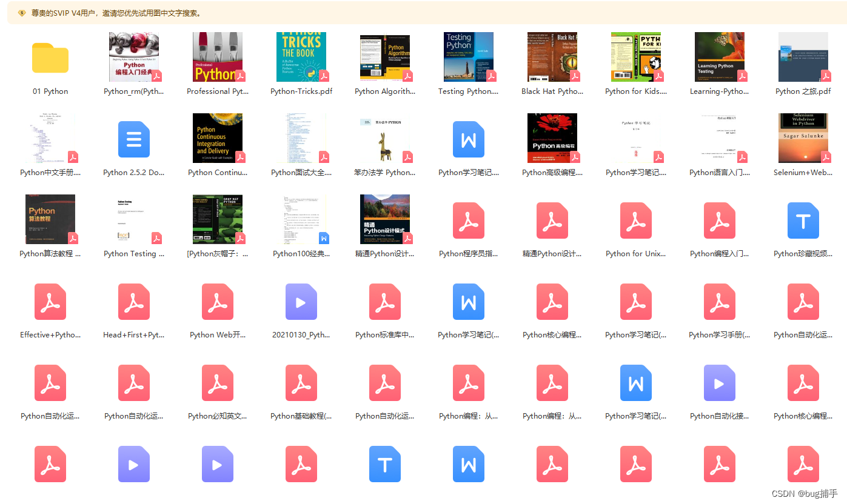Click the Python基础教程(... PDF icon
This screenshot has height=504, width=847.
[x=301, y=383]
